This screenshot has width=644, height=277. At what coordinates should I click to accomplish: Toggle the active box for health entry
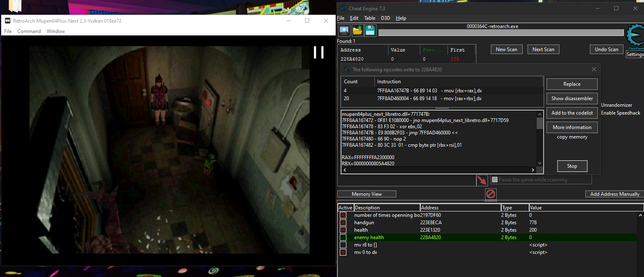[343, 230]
